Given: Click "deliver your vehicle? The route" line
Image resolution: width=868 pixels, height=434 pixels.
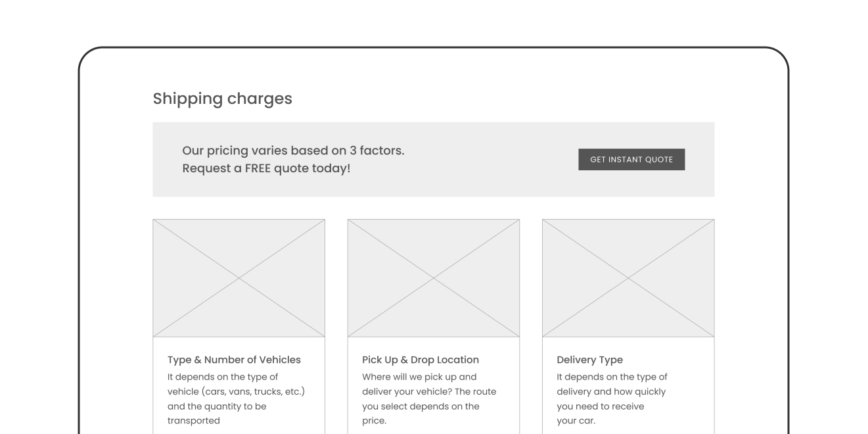Looking at the screenshot, I should click(429, 392).
